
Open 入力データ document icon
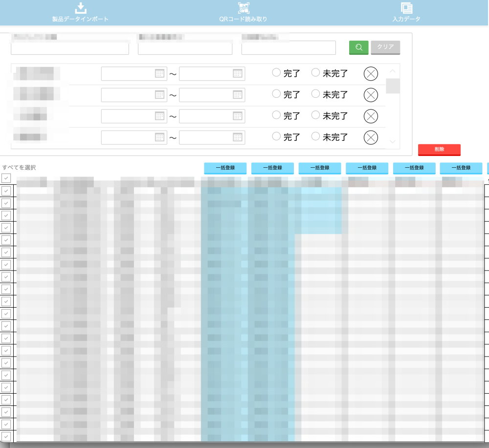click(x=406, y=8)
